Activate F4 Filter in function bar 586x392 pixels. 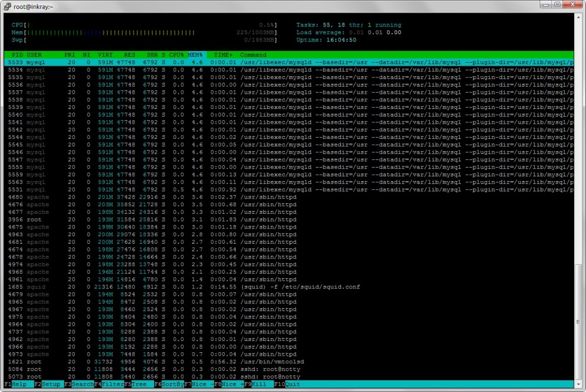coord(108,384)
